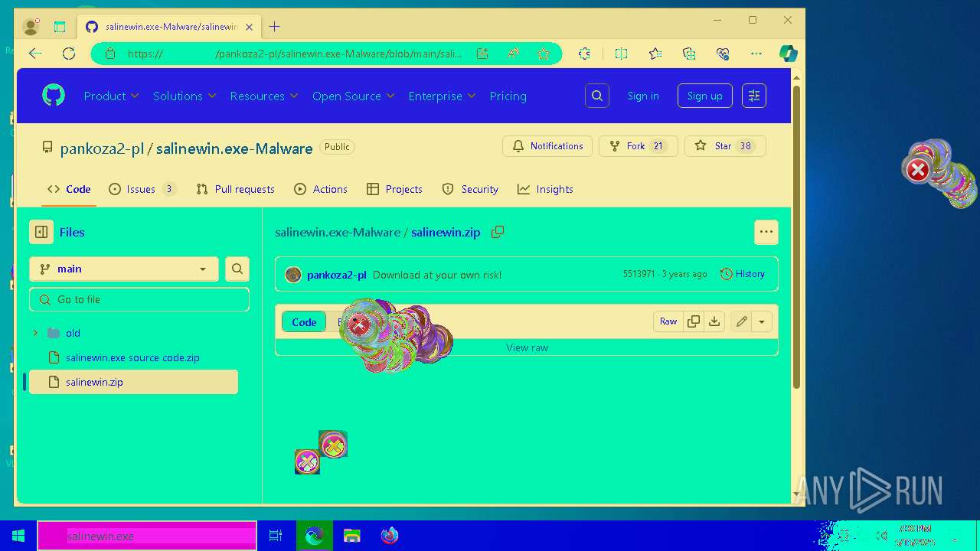Screen dimensions: 980x551
Task: Expand the Resources menu dropdown
Action: click(x=264, y=96)
